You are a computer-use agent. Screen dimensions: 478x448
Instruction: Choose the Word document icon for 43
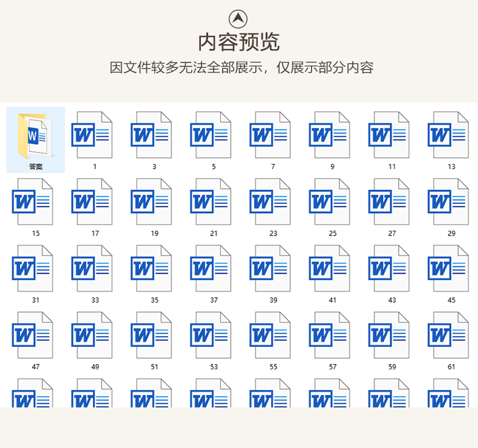[x=389, y=268]
